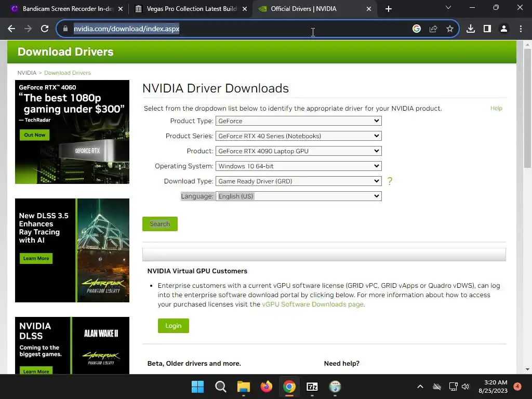The height and width of the screenshot is (399, 532).
Task: Open the volume speaker tray icon
Action: tap(465, 387)
